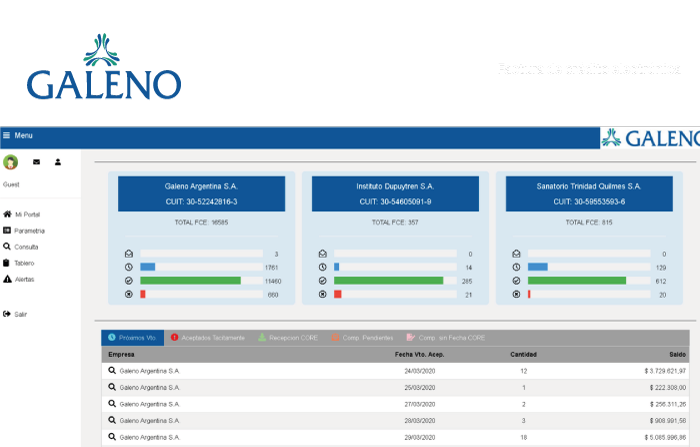Click the green 11460 bar in Galeno Argentina card
This screenshot has height=447, width=700.
click(x=191, y=281)
